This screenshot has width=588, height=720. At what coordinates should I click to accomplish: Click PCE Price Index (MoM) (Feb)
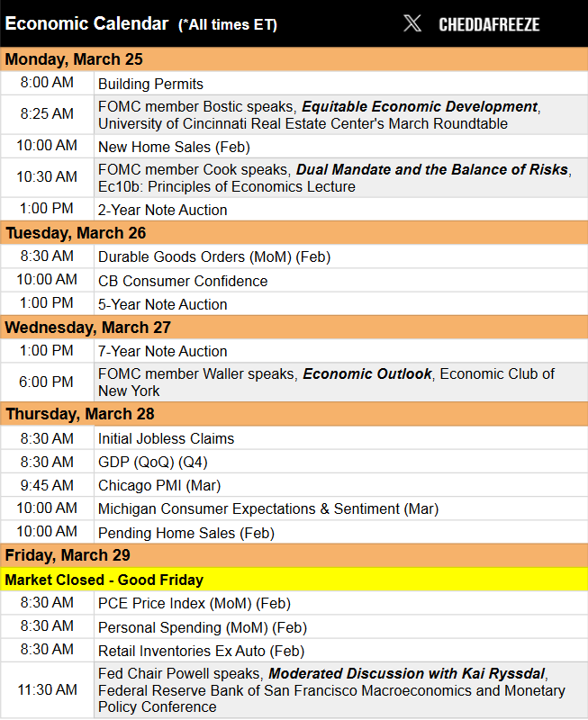(194, 603)
